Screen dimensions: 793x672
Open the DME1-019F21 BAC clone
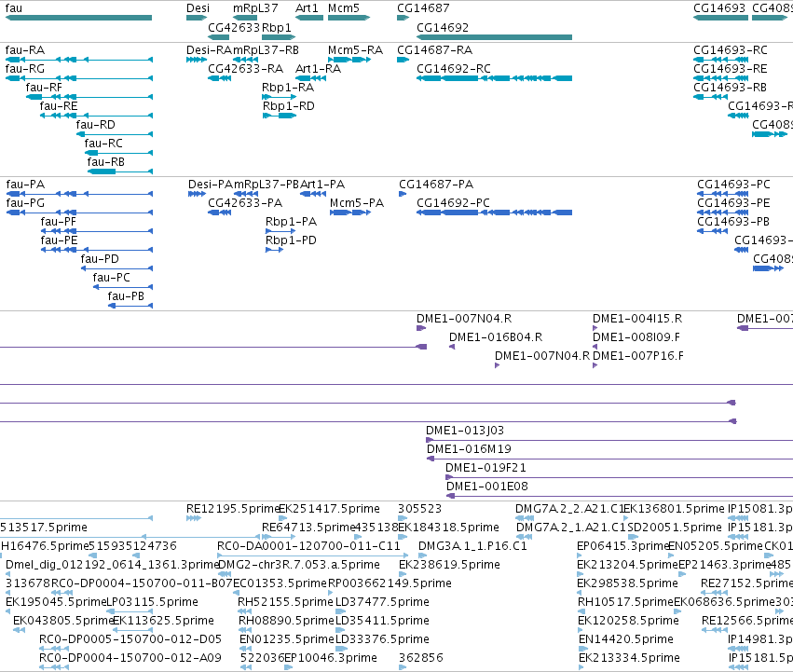pos(619,477)
